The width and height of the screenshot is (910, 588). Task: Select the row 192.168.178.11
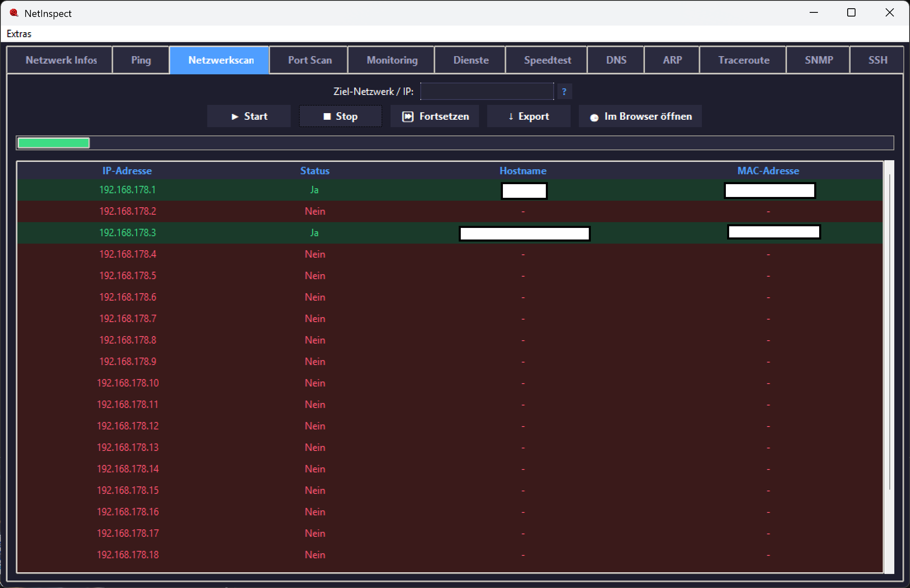[x=450, y=405]
